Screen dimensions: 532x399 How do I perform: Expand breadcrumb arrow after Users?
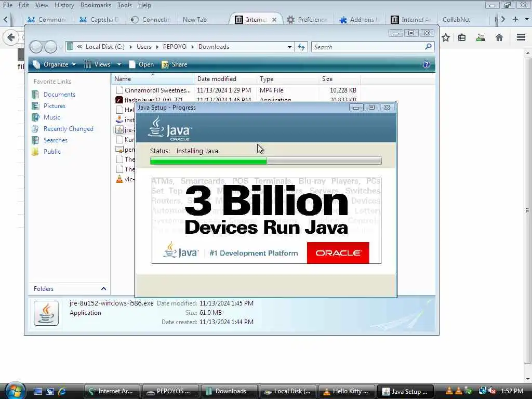click(x=157, y=47)
